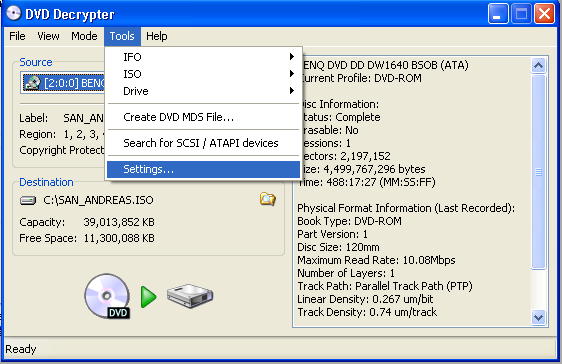Screen dimensions: 562x364
Task: Click the info panel scrollbar thumb
Action: (538, 172)
